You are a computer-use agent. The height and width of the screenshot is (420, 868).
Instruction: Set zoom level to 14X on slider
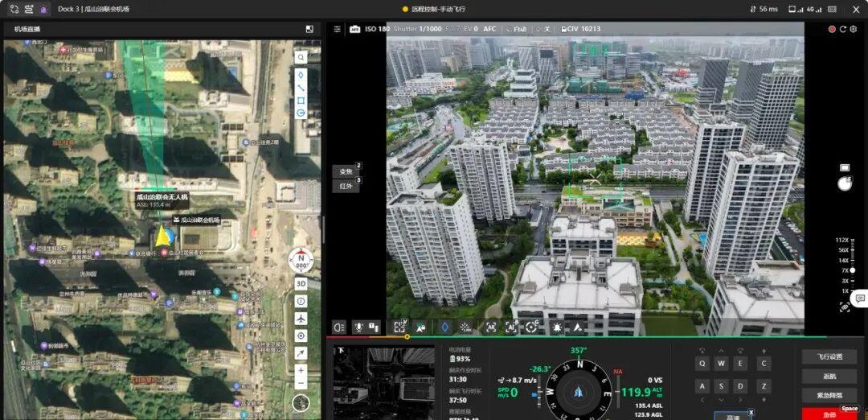click(x=844, y=261)
